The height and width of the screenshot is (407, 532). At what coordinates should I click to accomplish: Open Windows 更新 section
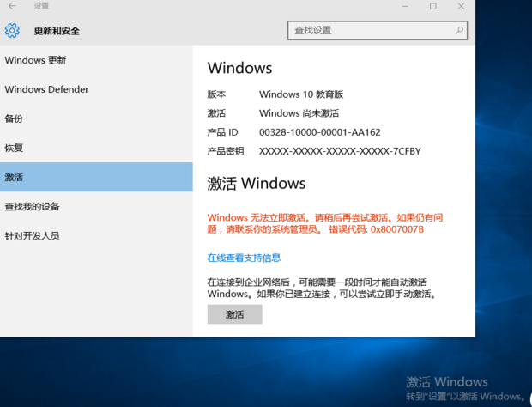96,60
